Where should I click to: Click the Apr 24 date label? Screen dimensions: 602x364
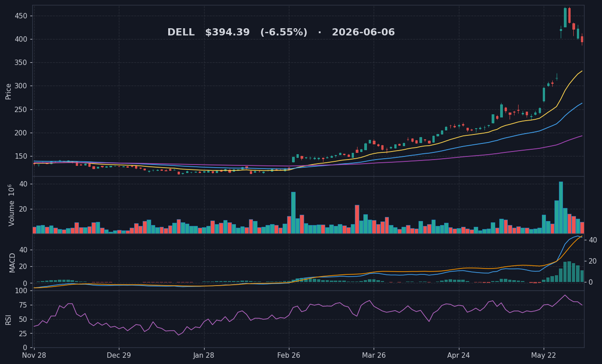[459, 355]
